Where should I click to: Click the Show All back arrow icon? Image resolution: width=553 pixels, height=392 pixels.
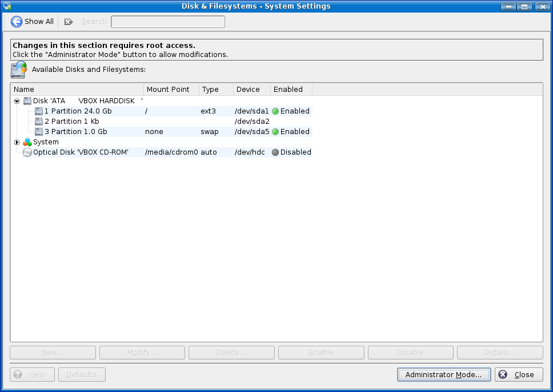coord(17,22)
